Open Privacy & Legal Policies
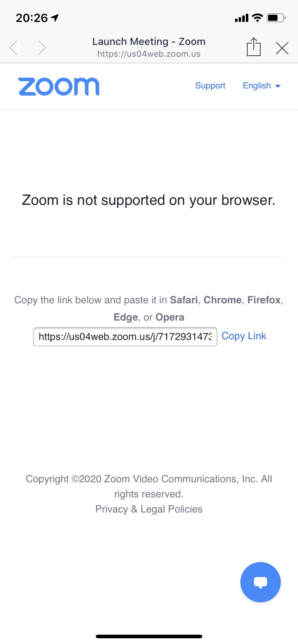 click(149, 509)
